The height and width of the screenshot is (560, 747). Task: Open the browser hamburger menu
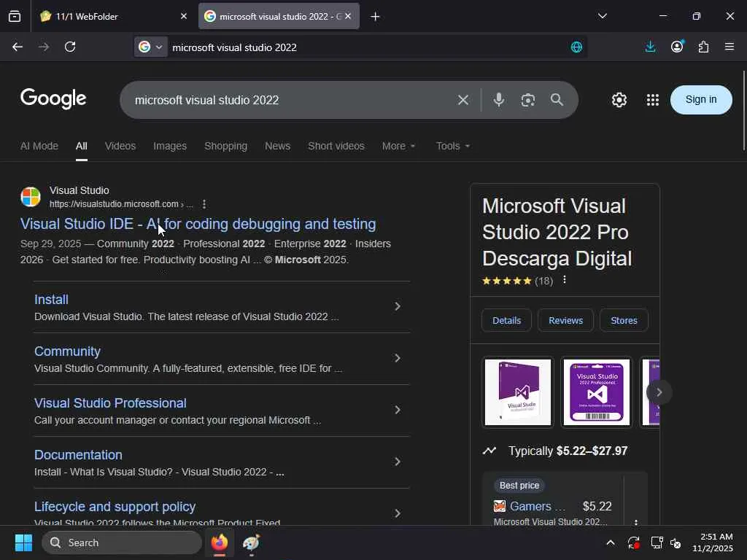click(729, 47)
